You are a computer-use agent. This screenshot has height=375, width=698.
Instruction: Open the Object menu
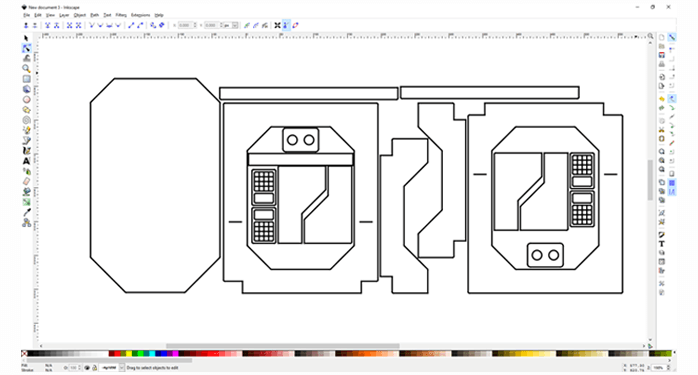[80, 15]
